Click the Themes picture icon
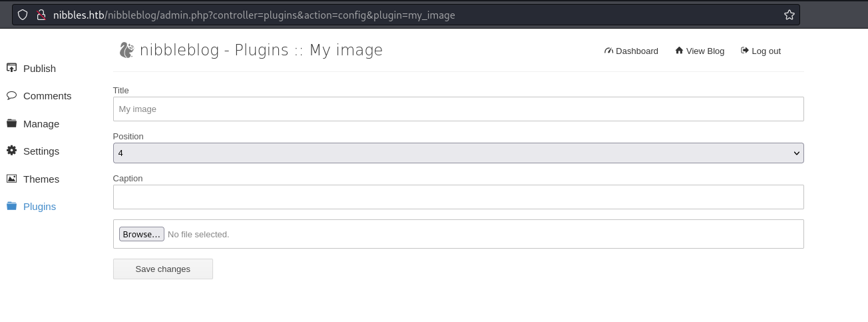The height and width of the screenshot is (322, 868). 11,179
